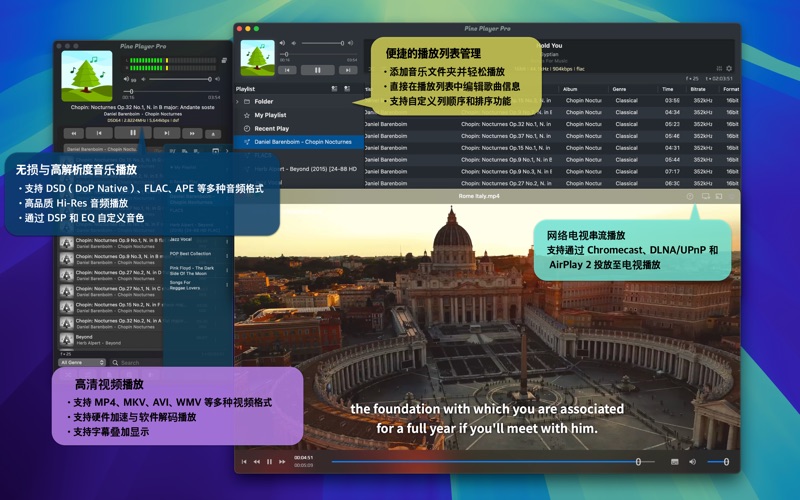800x500 pixels.
Task: Select track row with time 05:23
Action: pos(552,124)
